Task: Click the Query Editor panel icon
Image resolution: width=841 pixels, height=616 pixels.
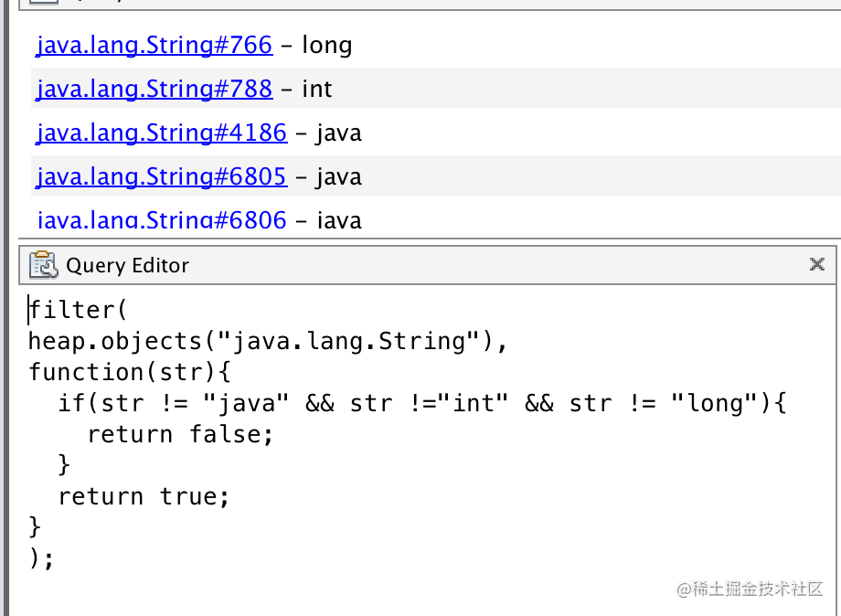Action: (x=43, y=265)
